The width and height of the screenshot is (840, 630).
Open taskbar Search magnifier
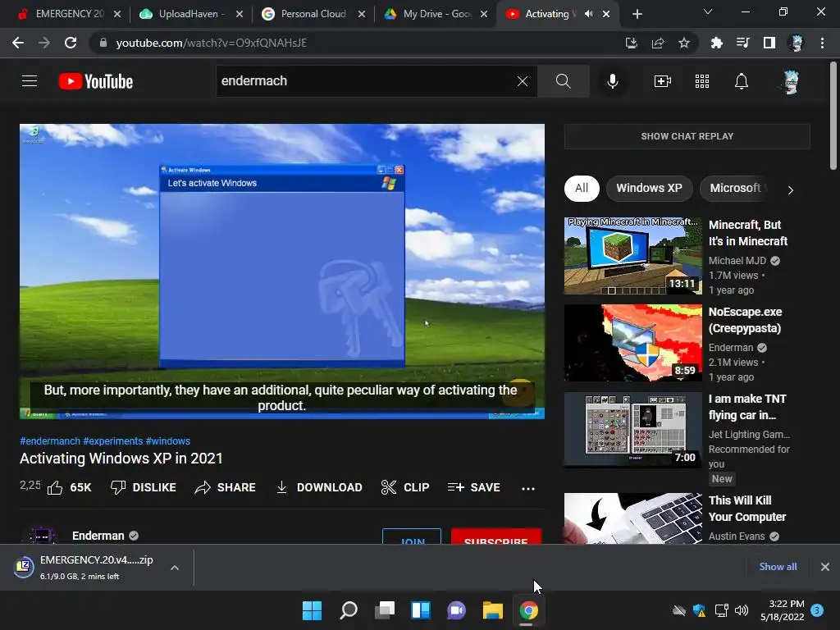pyautogui.click(x=348, y=610)
